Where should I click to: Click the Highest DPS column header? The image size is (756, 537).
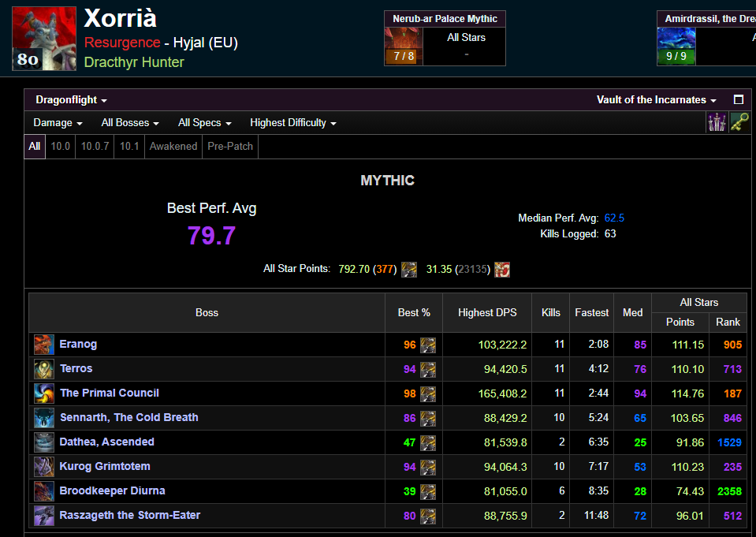tap(487, 312)
